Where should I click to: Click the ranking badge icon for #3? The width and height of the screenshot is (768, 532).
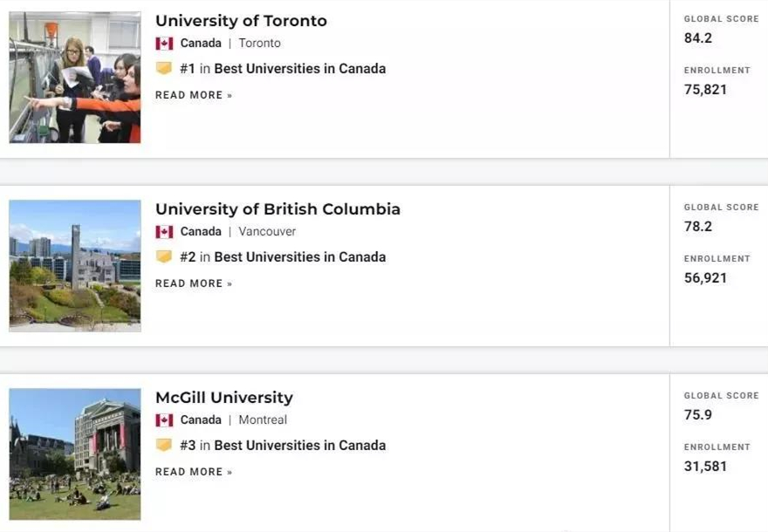pos(164,445)
